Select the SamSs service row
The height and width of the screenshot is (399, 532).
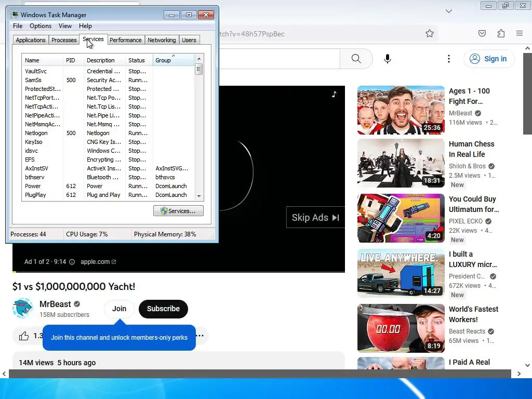pos(108,80)
